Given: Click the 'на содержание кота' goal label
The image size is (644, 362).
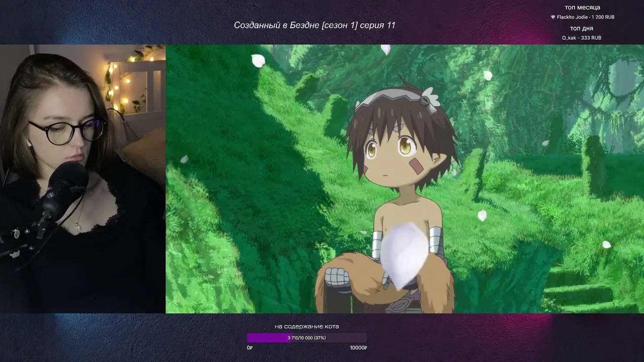Looking at the screenshot, I should 307,326.
